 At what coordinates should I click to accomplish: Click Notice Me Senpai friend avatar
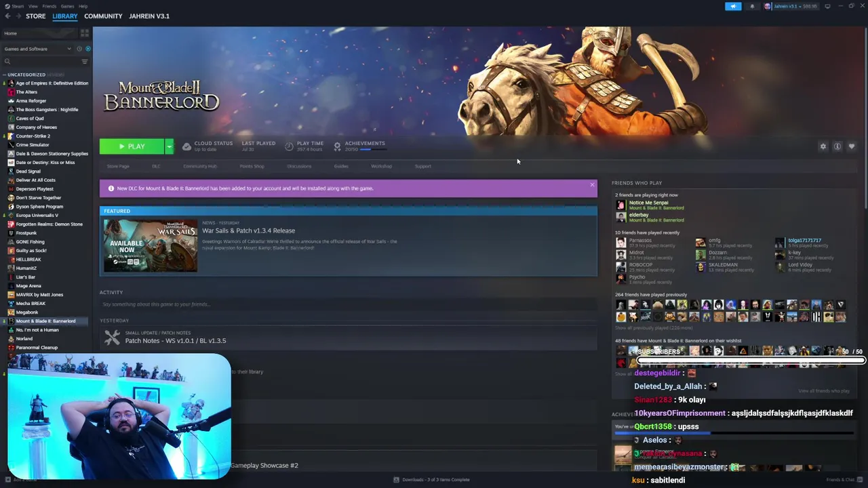(x=620, y=205)
